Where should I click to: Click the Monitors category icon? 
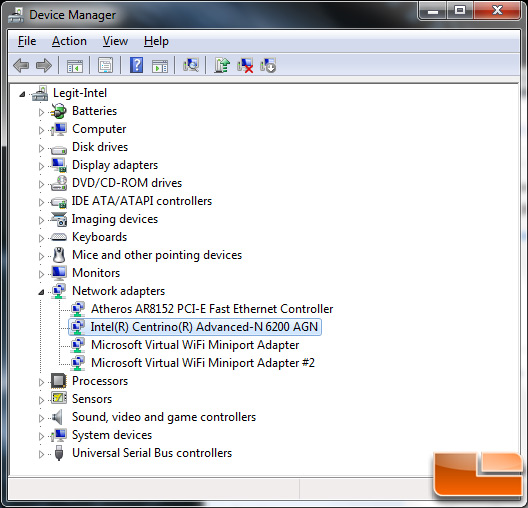(59, 273)
